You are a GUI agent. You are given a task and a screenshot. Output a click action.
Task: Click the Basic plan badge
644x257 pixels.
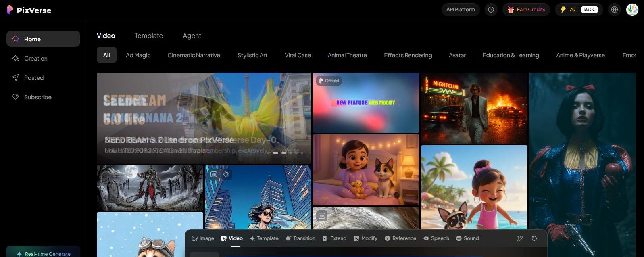tap(589, 10)
